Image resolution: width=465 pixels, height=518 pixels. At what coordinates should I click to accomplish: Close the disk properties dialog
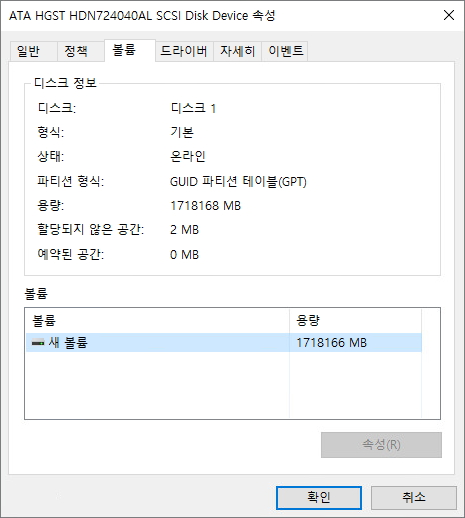449,15
